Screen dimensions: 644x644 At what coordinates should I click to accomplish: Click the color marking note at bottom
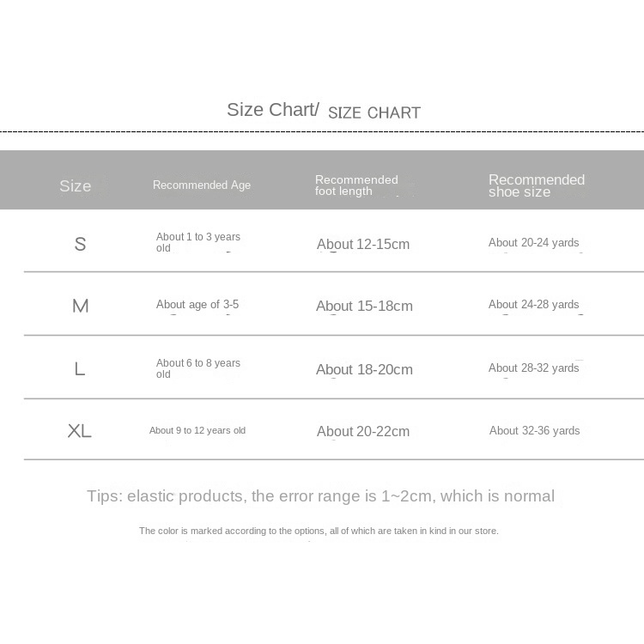[319, 532]
